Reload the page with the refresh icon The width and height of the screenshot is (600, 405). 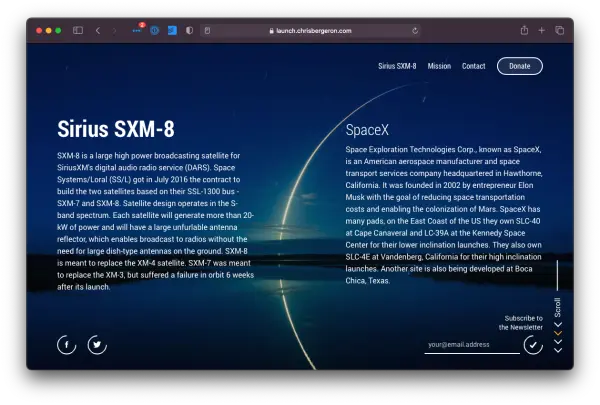tap(415, 31)
